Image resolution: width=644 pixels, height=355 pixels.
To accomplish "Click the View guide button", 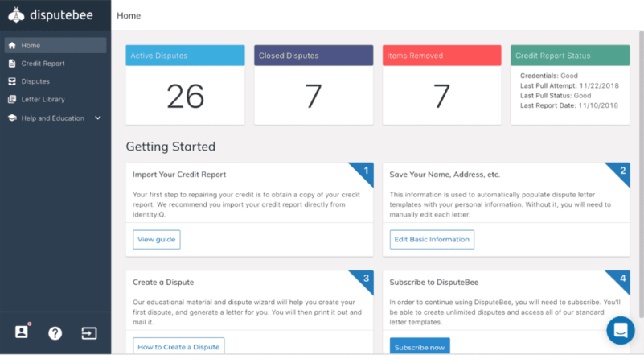I will [157, 239].
